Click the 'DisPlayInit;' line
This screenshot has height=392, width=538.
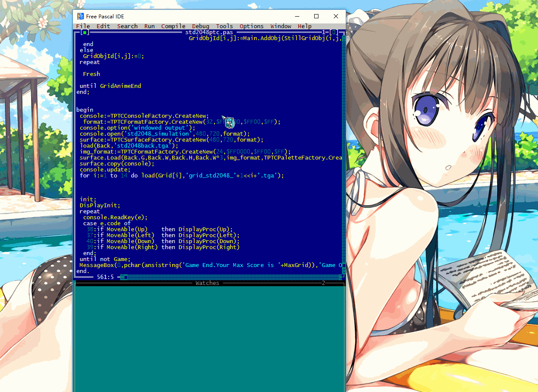(x=100, y=205)
